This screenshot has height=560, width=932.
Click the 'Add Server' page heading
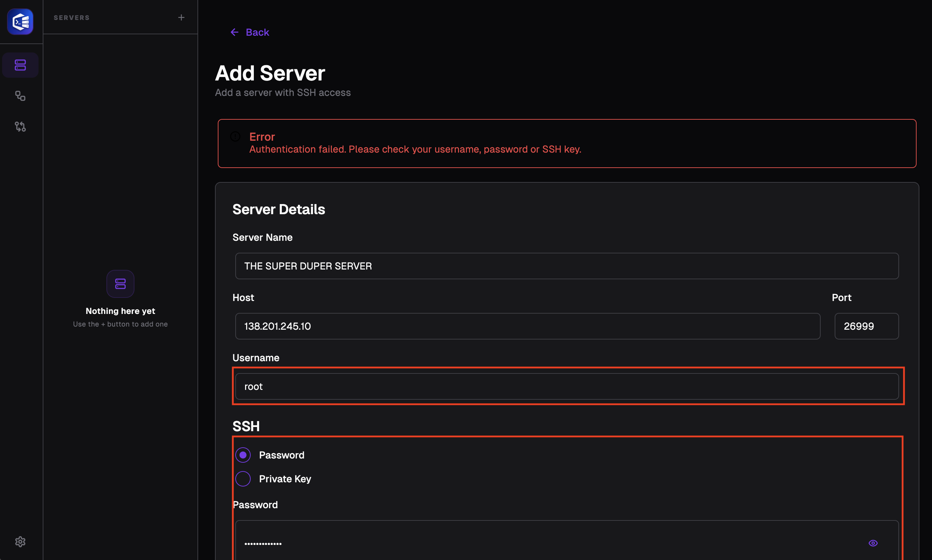point(270,73)
